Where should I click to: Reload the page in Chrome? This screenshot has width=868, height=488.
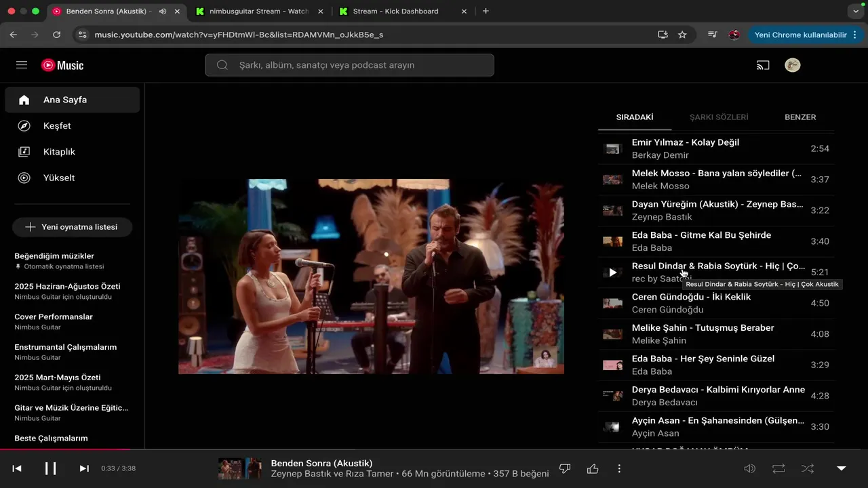(x=56, y=35)
